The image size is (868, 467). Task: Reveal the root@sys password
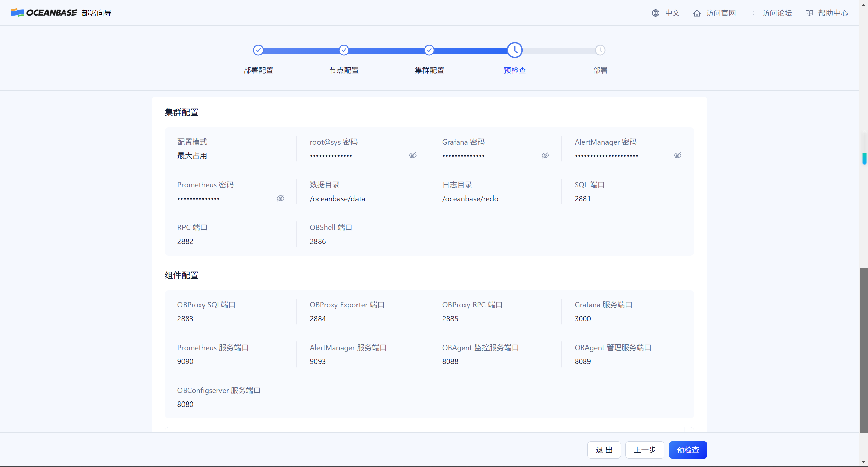click(412, 155)
